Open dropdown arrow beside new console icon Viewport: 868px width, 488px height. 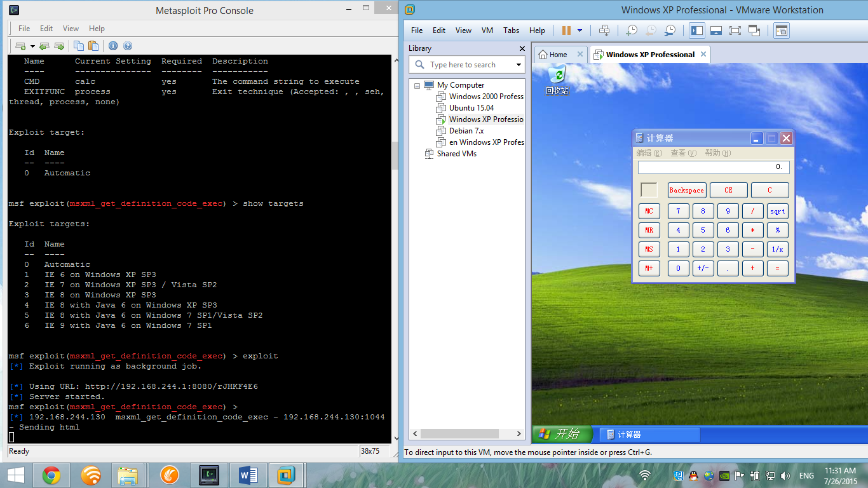(x=32, y=46)
